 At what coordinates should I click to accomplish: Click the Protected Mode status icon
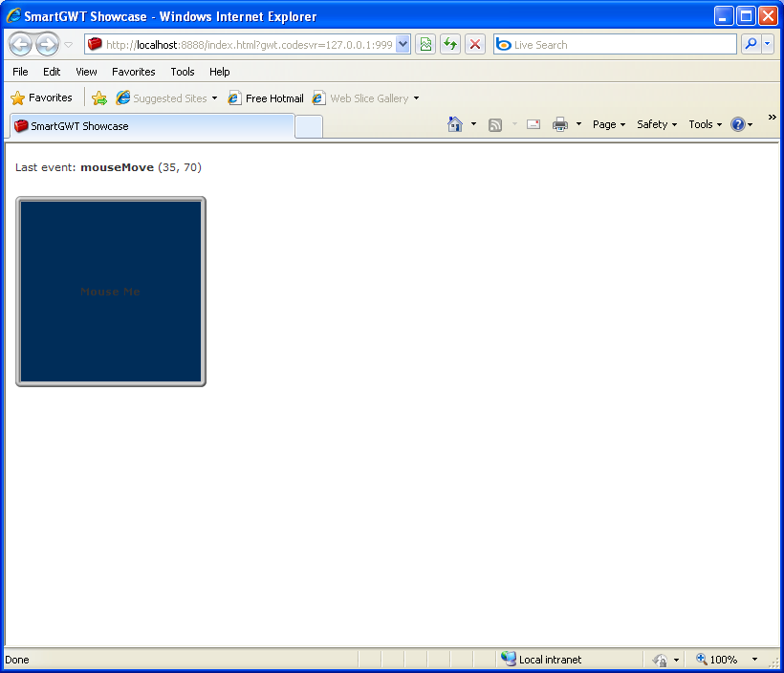660,660
